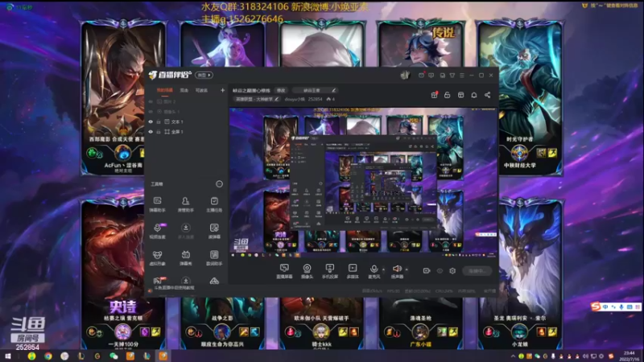644x362 pixels.
Task: Click the store icon beside the bell
Action: coord(460,95)
